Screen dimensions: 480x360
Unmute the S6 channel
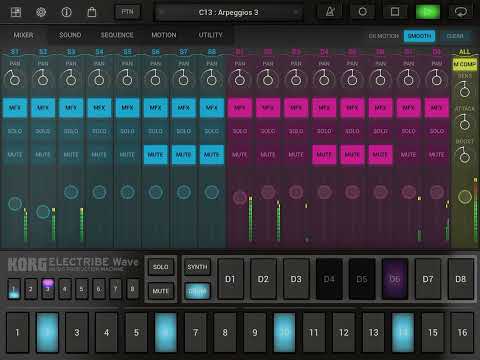pyautogui.click(x=155, y=155)
